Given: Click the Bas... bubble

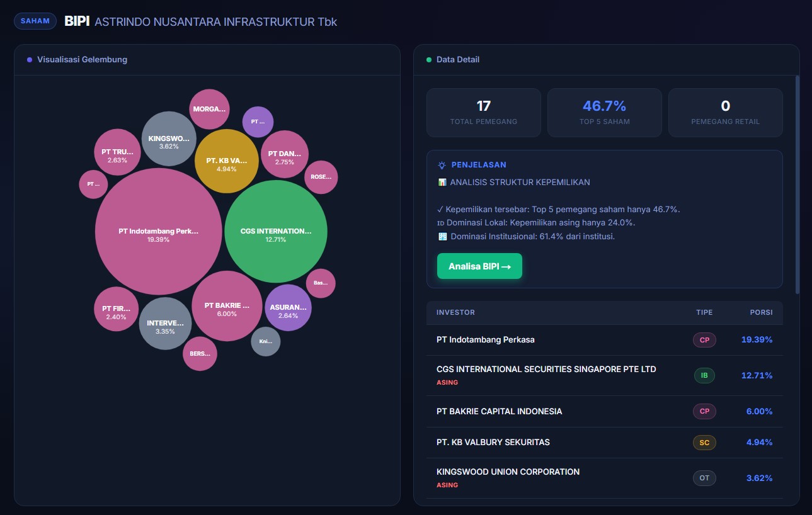Looking at the screenshot, I should pos(321,283).
